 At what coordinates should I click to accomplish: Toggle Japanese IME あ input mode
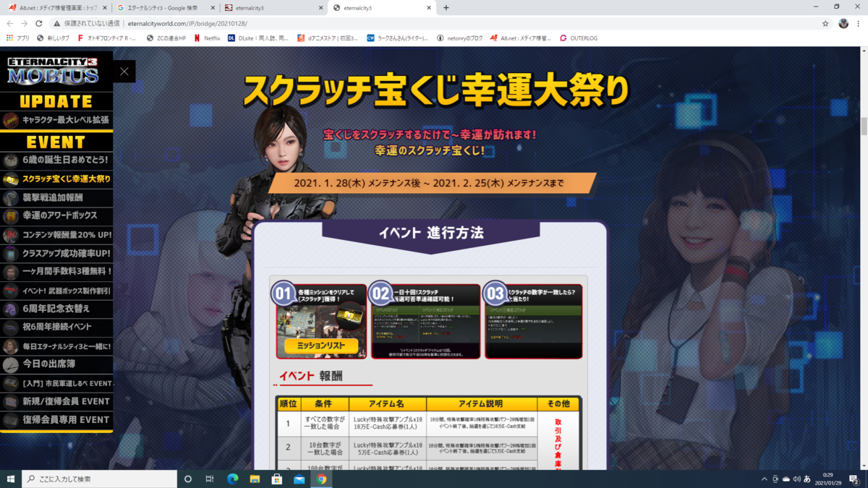807,479
